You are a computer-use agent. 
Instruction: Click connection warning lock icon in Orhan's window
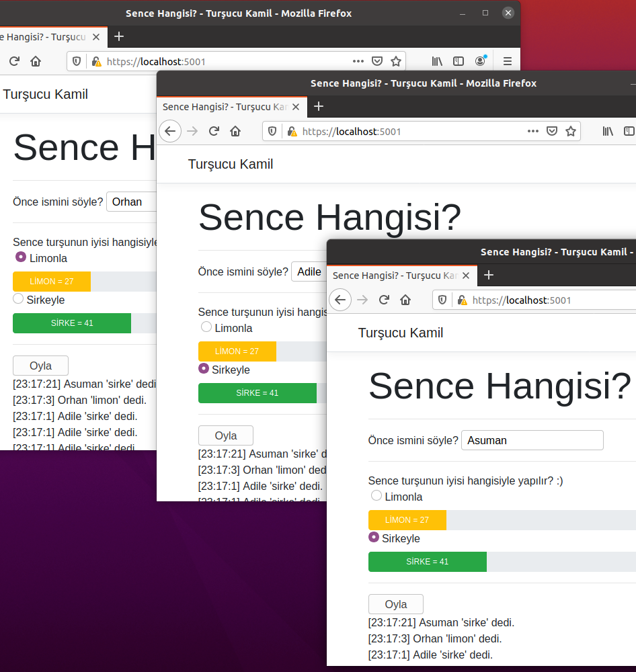(x=96, y=61)
